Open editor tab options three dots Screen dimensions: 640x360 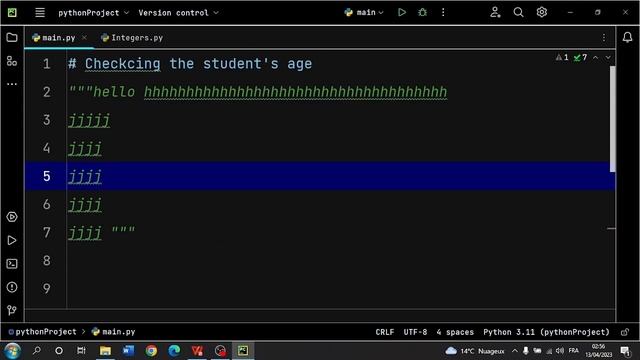pos(604,38)
